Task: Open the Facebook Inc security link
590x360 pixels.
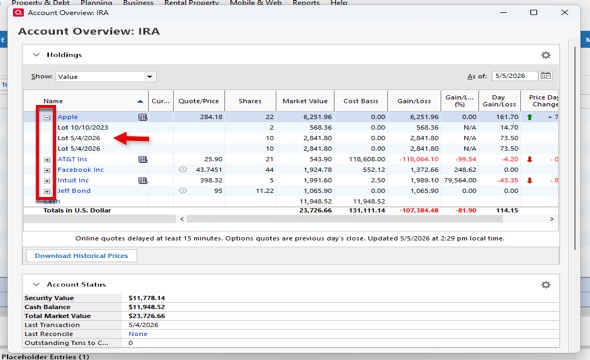Action: (81, 170)
